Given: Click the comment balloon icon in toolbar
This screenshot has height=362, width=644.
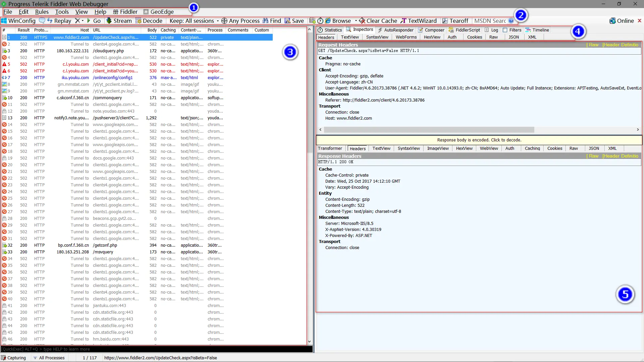Looking at the screenshot, I should 42,21.
